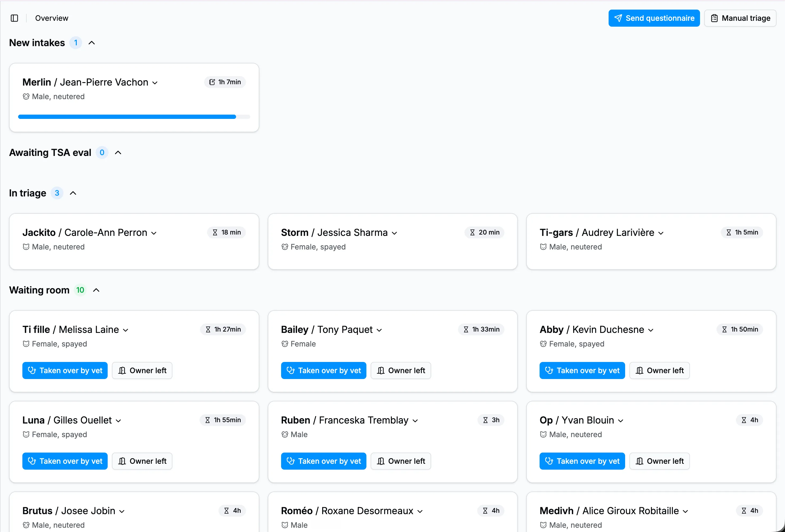The width and height of the screenshot is (785, 532).
Task: Click the 1h 5min timer on Ti-gars
Action: (x=742, y=232)
